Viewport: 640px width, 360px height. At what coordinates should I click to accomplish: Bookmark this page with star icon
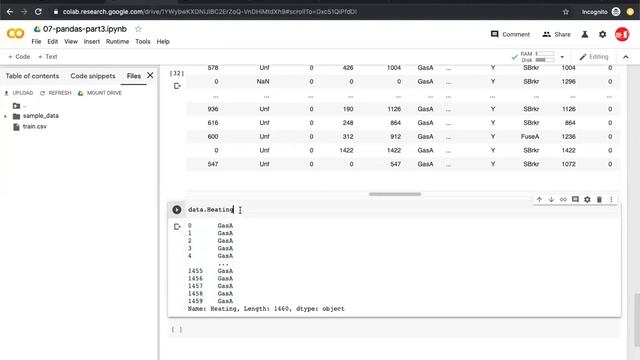566,12
